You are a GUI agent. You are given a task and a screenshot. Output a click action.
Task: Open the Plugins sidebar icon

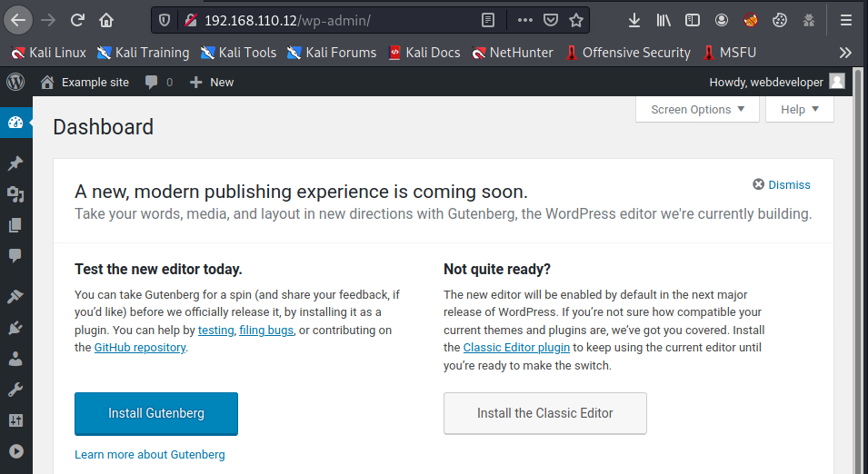15,328
